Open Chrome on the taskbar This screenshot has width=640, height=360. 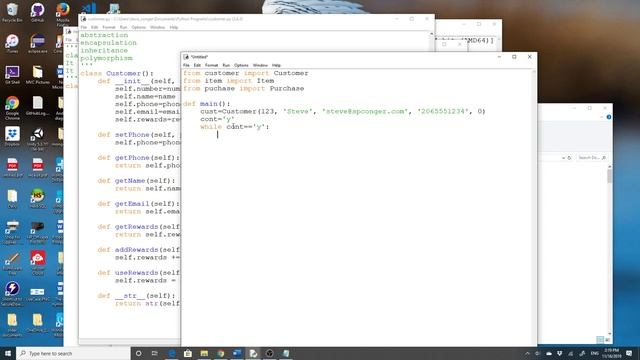point(220,353)
